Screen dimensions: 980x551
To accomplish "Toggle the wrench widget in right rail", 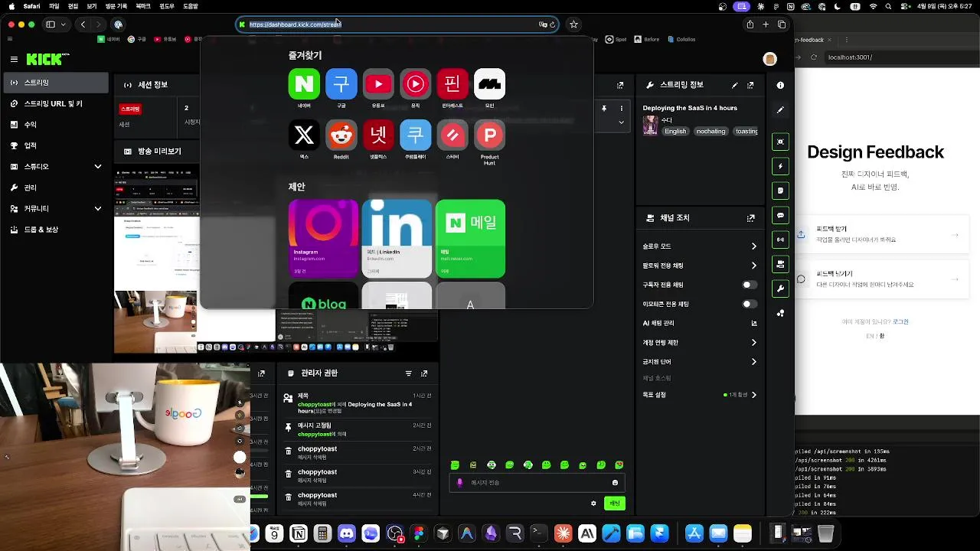I will pyautogui.click(x=780, y=289).
